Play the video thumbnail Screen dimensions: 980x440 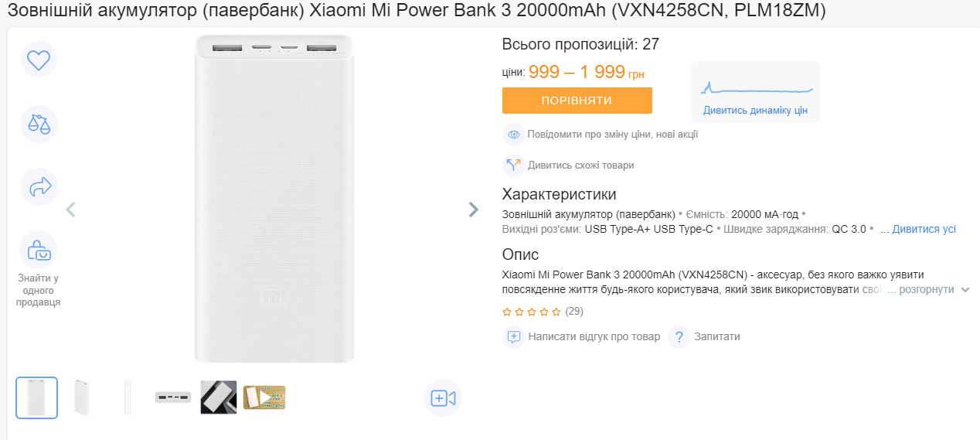264,397
